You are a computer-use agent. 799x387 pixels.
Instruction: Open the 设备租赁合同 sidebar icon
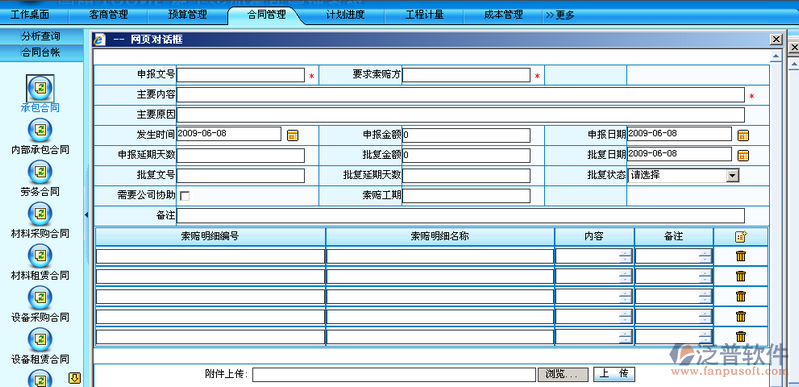click(x=40, y=339)
